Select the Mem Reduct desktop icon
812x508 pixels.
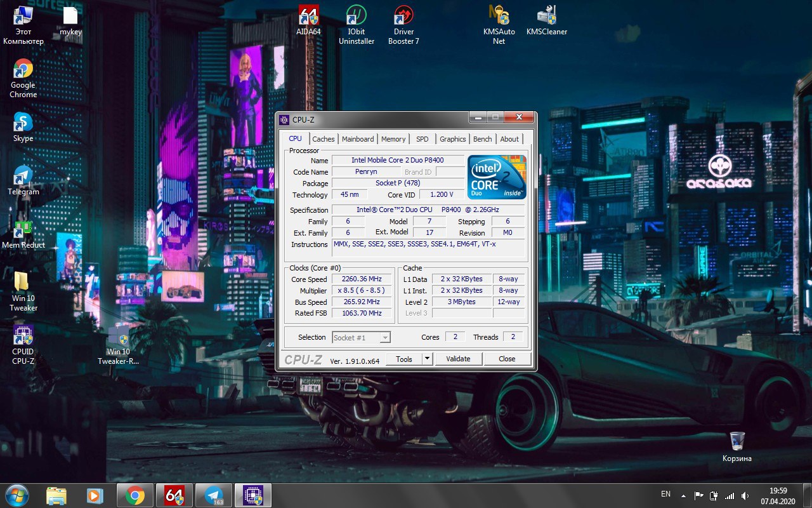point(23,234)
